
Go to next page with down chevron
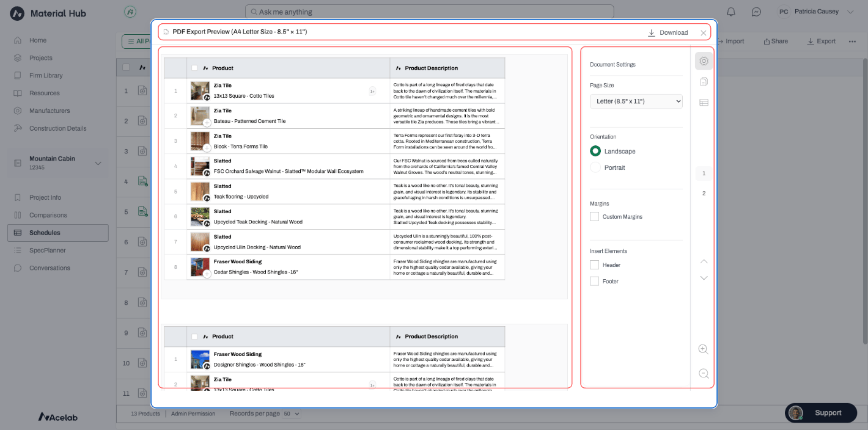[x=704, y=278]
